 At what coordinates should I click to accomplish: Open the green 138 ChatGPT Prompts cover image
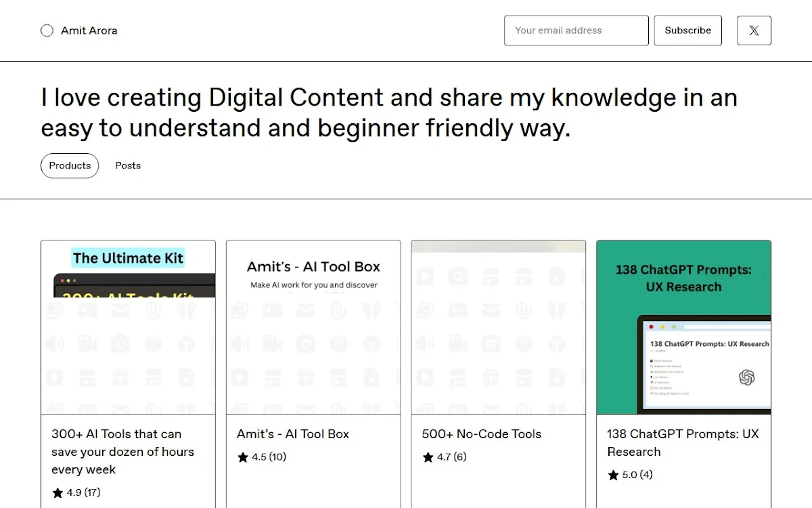[683, 327]
